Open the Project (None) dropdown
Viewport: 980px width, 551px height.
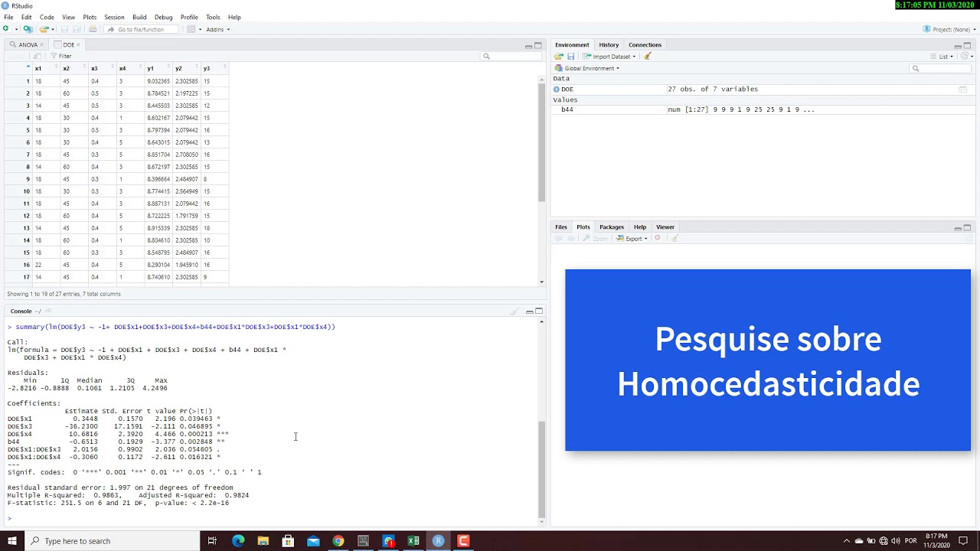(x=949, y=29)
